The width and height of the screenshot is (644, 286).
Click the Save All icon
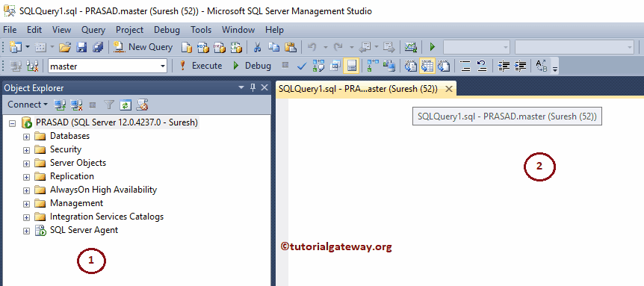tap(98, 47)
